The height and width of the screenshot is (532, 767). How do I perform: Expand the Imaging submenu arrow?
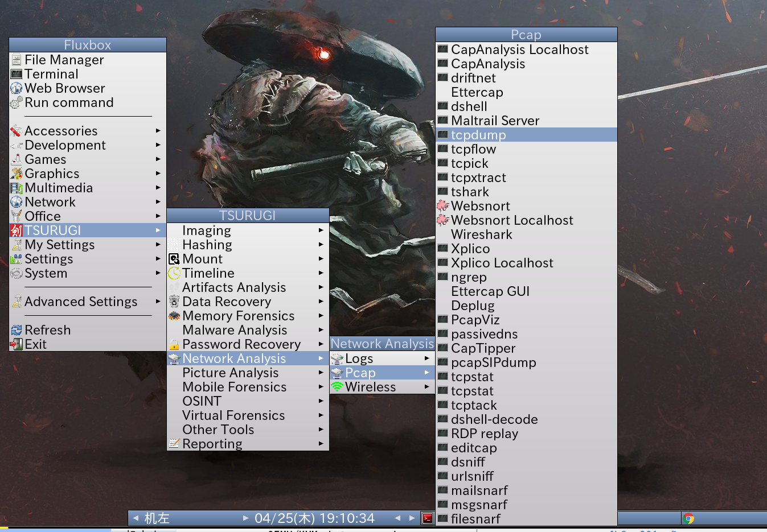(x=321, y=230)
